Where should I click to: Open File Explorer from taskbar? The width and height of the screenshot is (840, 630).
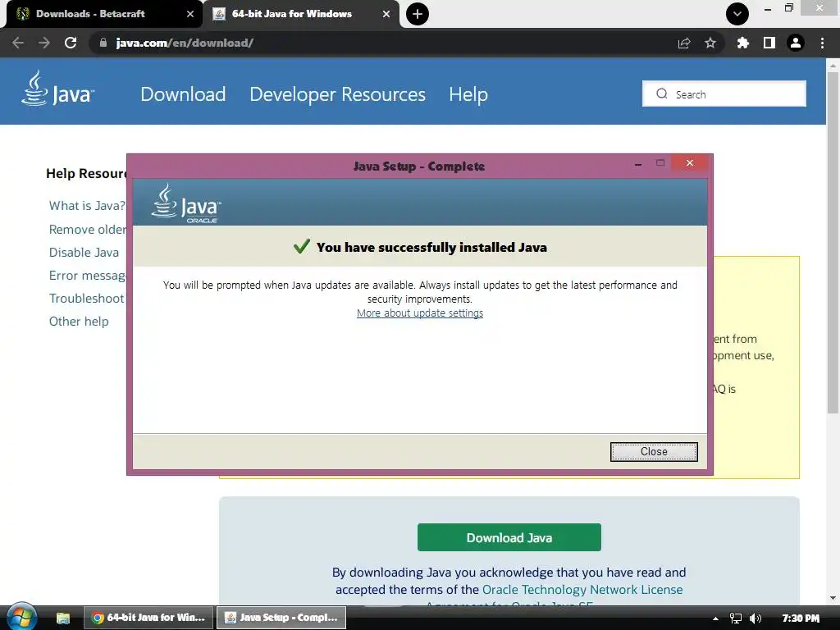point(62,618)
